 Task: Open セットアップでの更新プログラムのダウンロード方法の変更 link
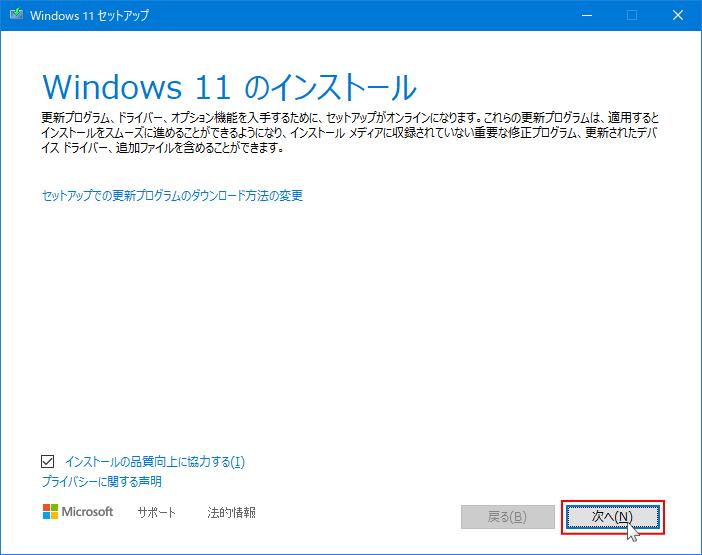pyautogui.click(x=172, y=196)
